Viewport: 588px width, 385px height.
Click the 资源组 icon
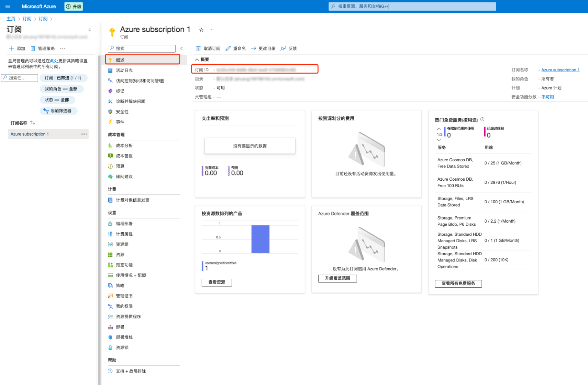[x=110, y=244]
